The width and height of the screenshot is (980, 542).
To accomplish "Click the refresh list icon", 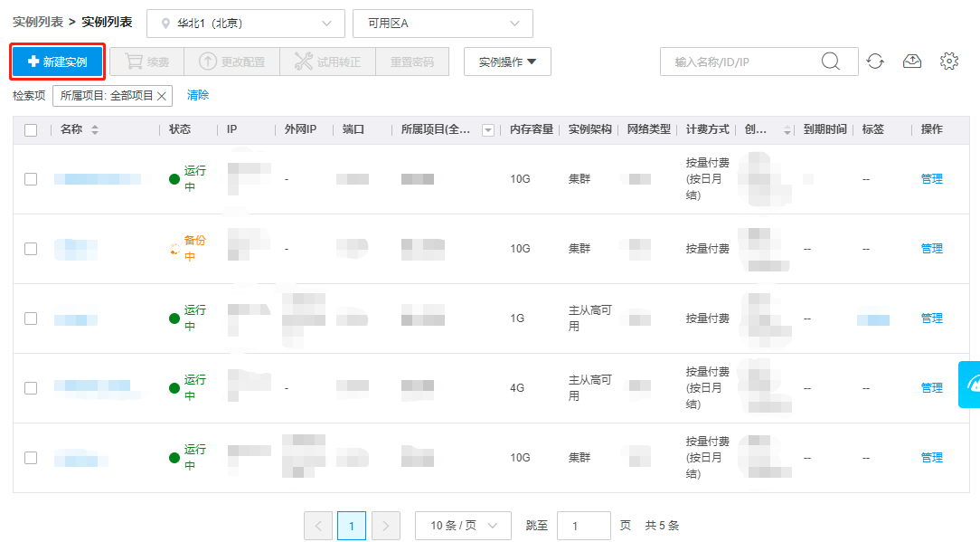I will [875, 62].
